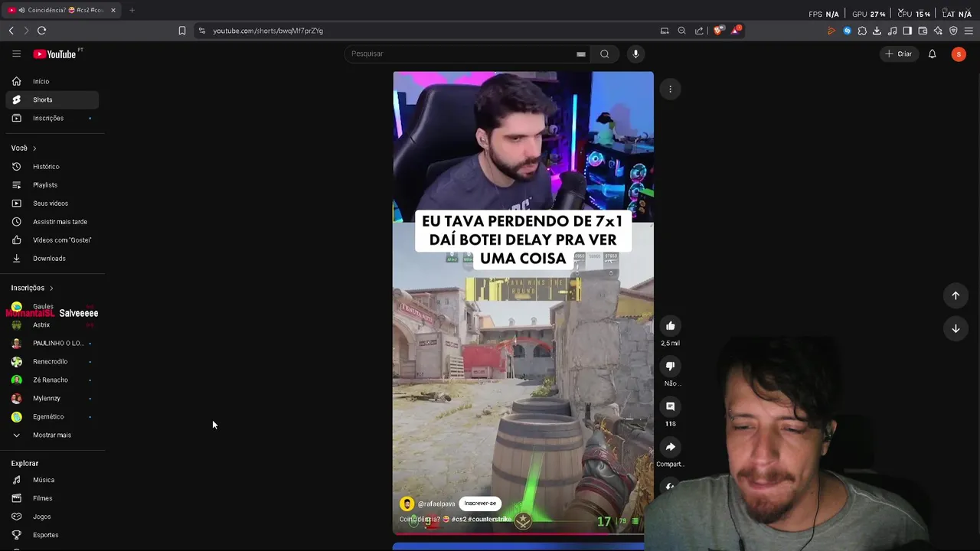Open the Egemético channel
Image resolution: width=980 pixels, height=551 pixels.
(x=52, y=416)
